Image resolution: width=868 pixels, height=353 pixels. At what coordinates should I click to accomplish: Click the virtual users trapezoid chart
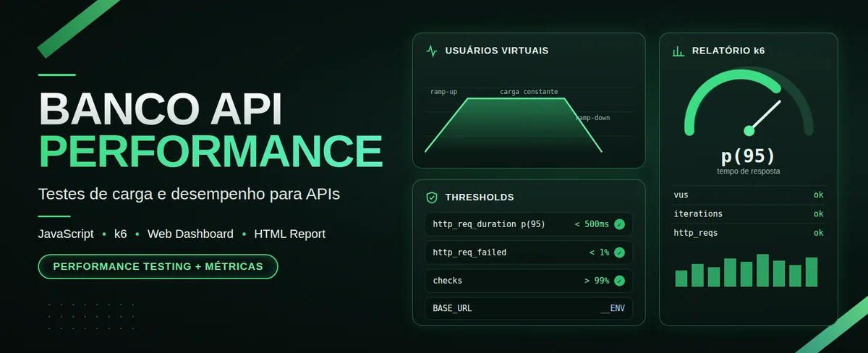point(514,124)
